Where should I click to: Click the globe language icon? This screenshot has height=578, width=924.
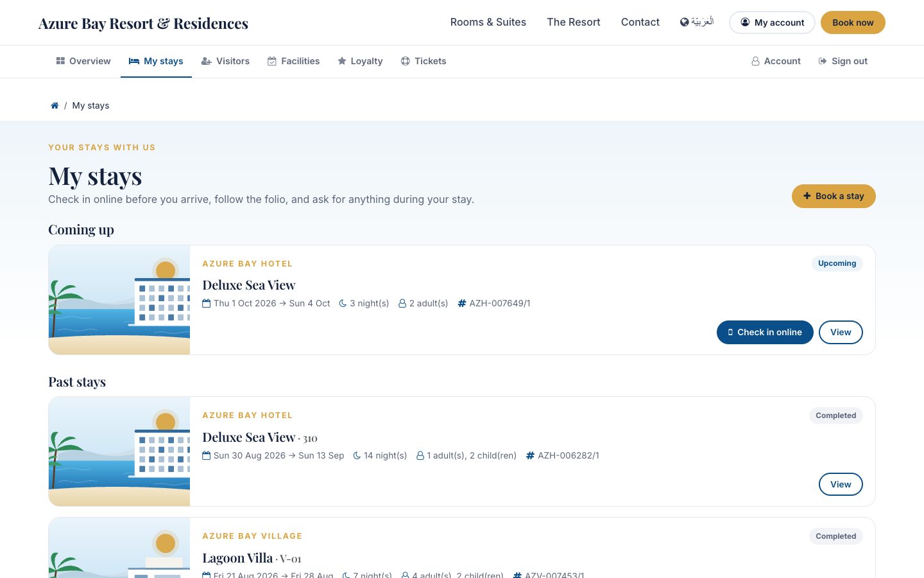[685, 22]
